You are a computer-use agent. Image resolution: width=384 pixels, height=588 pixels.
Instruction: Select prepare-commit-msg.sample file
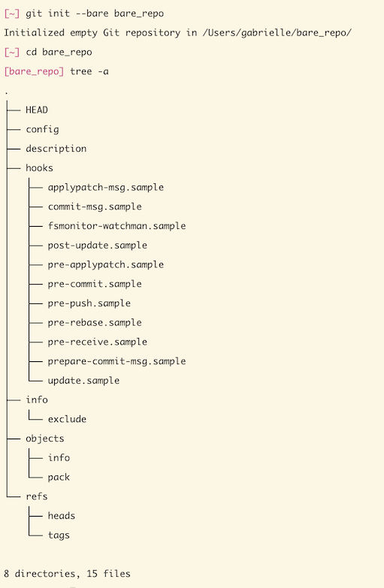116,361
